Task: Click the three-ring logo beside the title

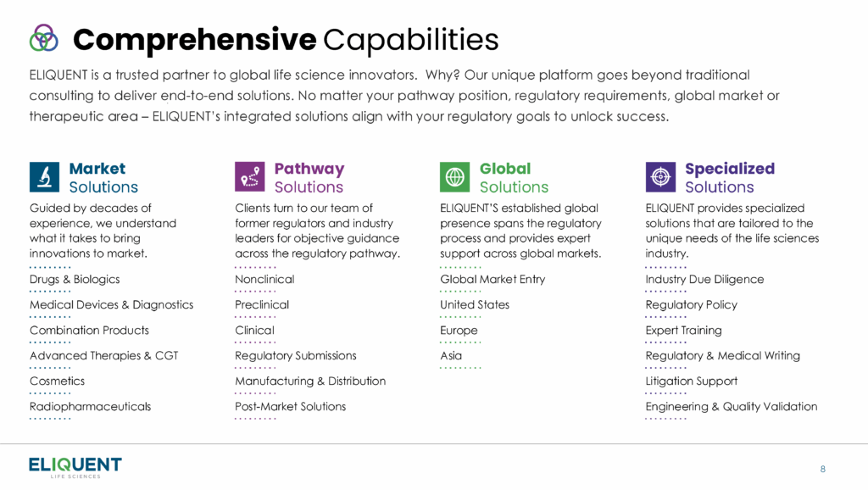Action: pos(44,38)
